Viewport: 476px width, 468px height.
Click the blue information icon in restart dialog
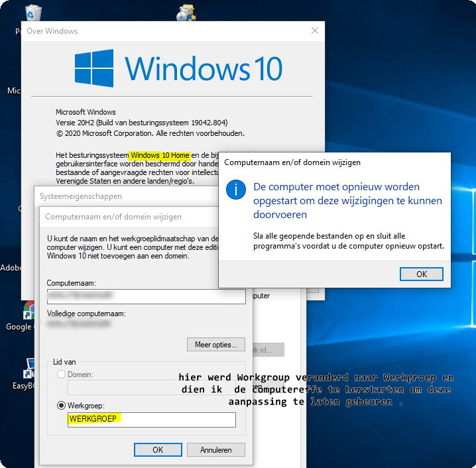(x=235, y=190)
